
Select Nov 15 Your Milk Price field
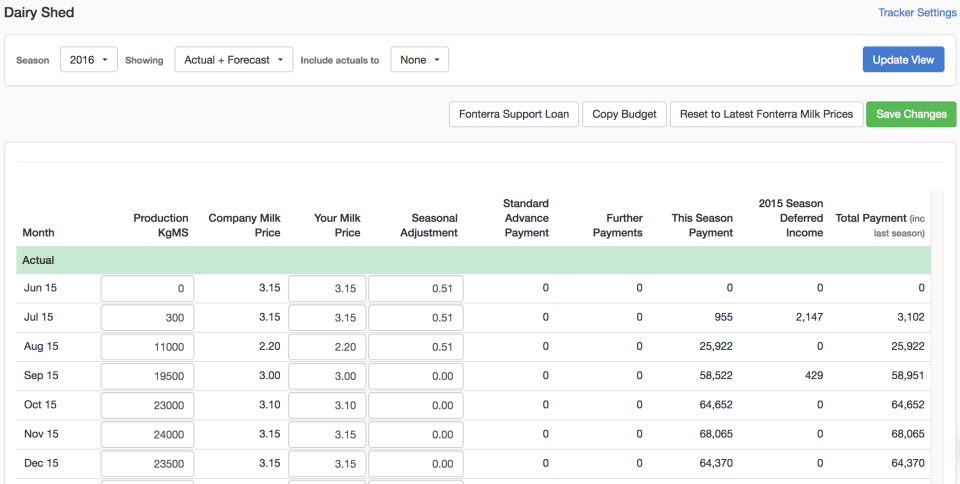(x=327, y=435)
